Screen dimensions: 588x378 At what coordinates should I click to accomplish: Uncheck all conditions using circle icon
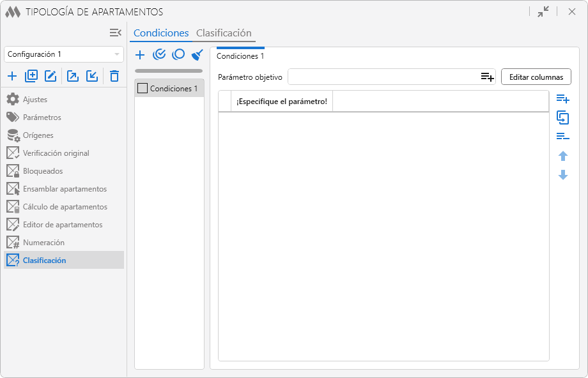tap(178, 55)
